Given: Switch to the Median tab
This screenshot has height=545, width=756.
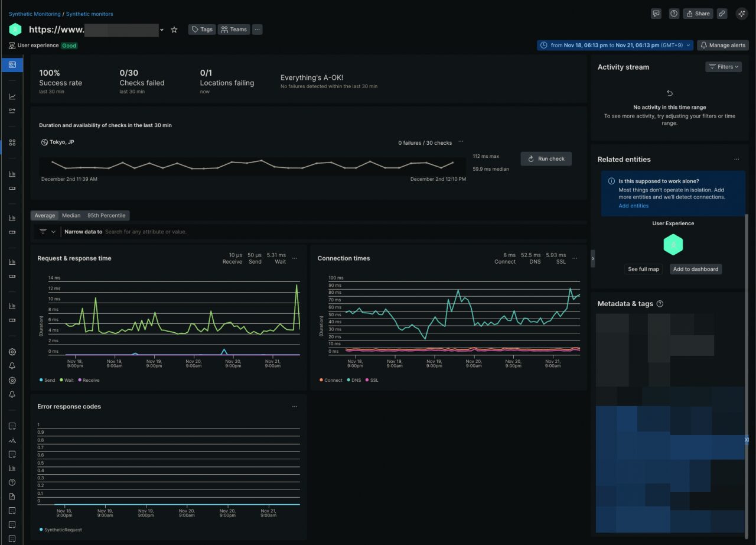Looking at the screenshot, I should (x=71, y=215).
